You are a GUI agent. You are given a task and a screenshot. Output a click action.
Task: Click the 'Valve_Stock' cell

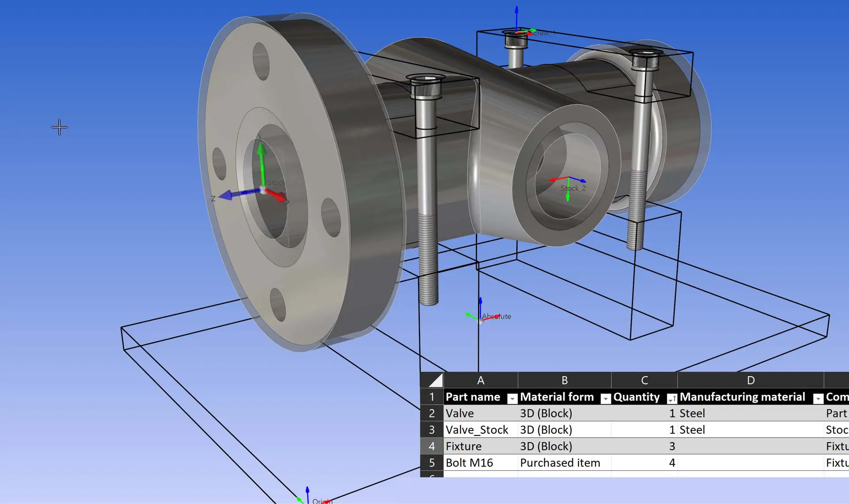481,430
